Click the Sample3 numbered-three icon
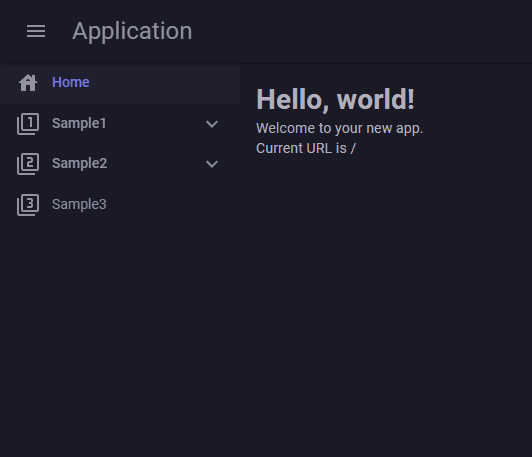The width and height of the screenshot is (532, 457). click(28, 205)
